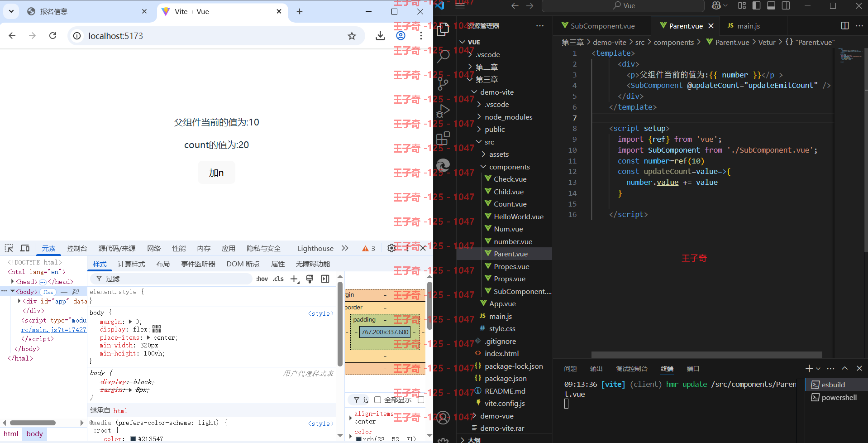This screenshot has width=868, height=443.
Task: Open the rc/main.js script link
Action: pos(53,330)
